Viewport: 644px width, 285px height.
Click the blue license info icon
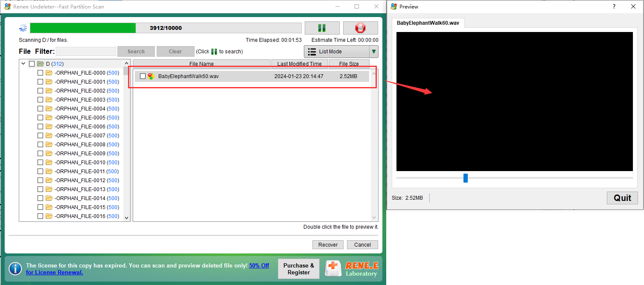(x=15, y=269)
